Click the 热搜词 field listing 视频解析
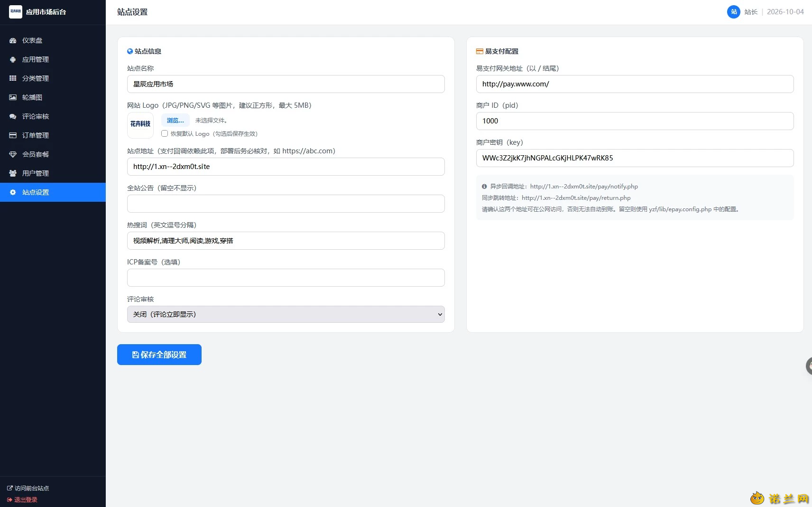Viewport: 812px width, 507px height. [x=286, y=241]
